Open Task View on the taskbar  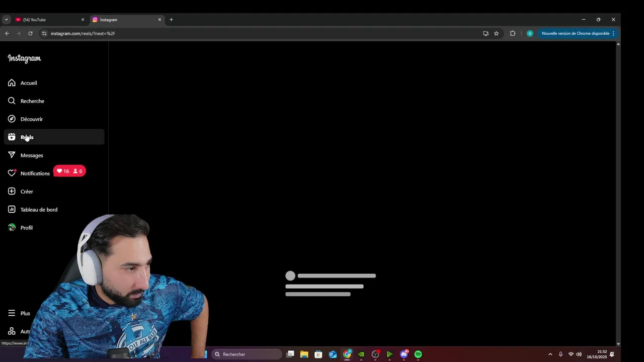coord(290,354)
